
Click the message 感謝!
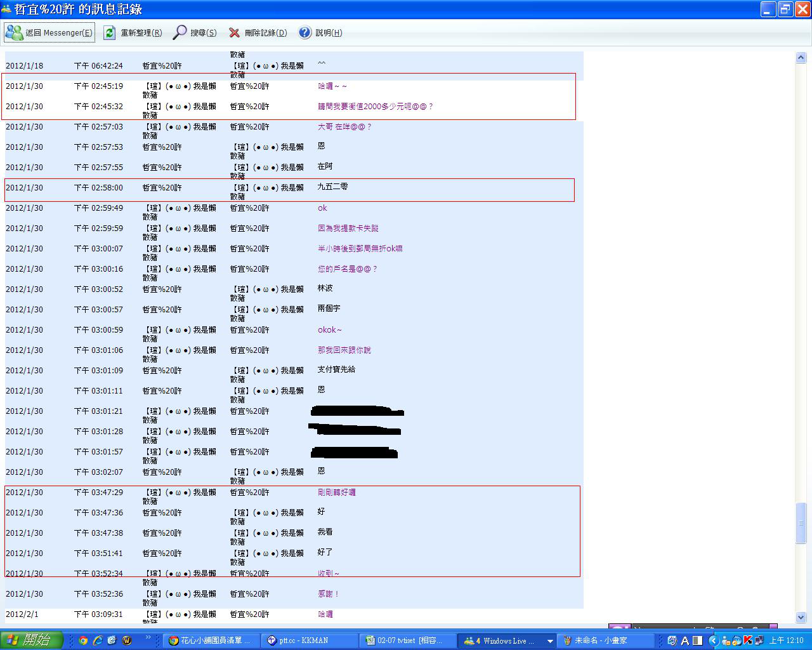point(329,594)
